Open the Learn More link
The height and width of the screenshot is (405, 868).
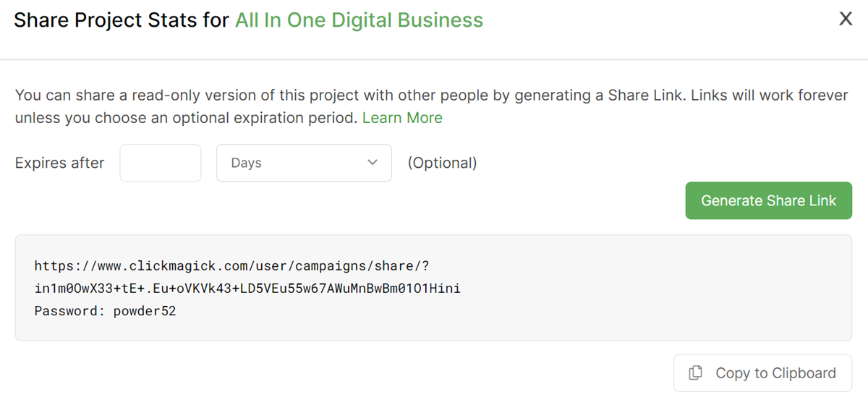(x=402, y=118)
